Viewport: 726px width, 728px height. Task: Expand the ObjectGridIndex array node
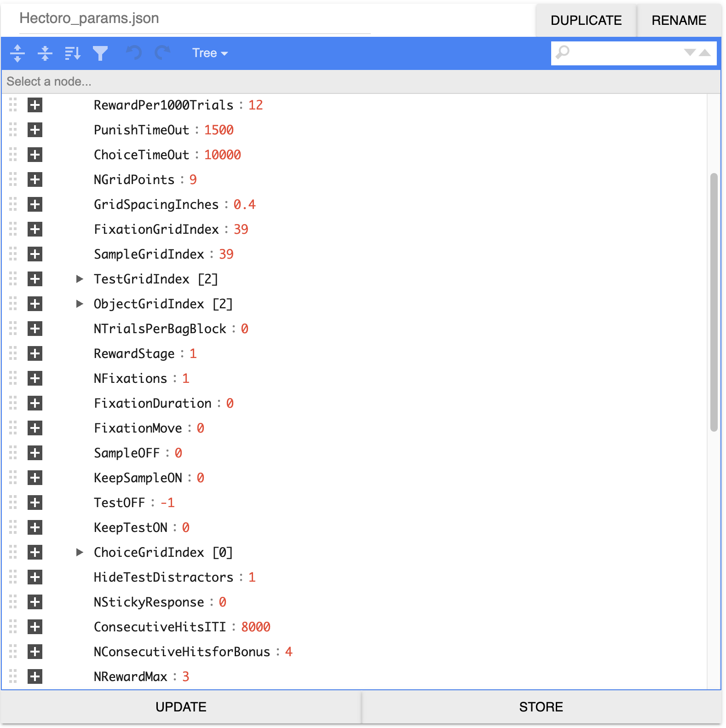coord(80,304)
